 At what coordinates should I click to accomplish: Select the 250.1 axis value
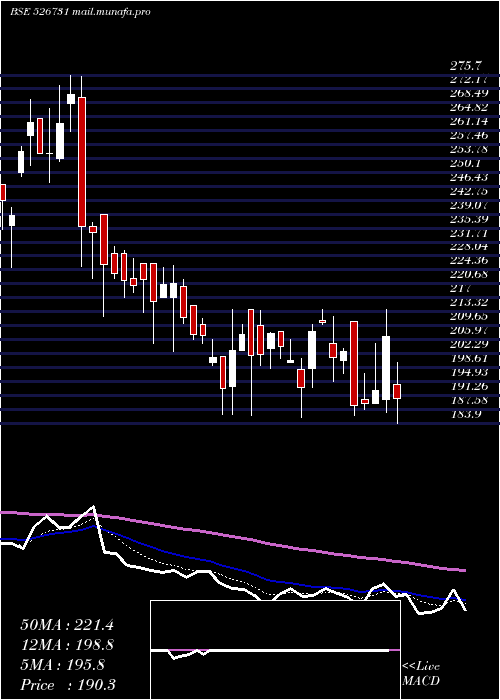(x=466, y=163)
